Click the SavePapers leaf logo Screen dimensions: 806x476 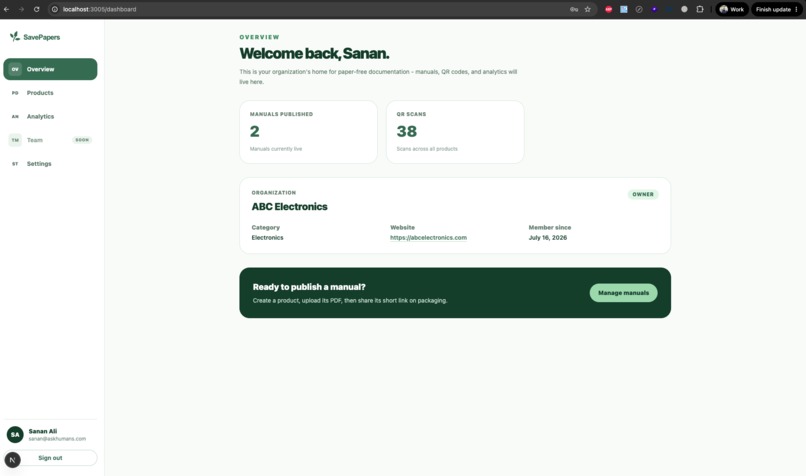(x=14, y=36)
